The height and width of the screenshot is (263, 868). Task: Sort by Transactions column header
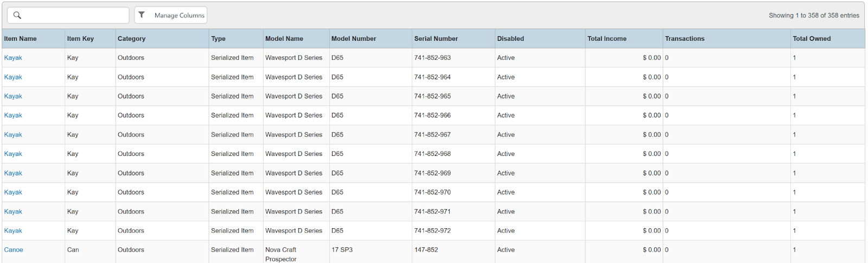point(684,39)
